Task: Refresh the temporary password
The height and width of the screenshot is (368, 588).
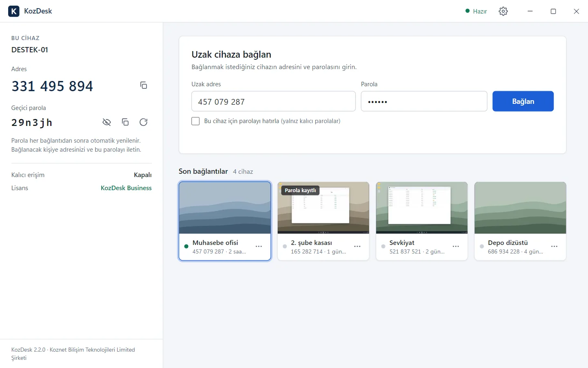Action: point(143,122)
